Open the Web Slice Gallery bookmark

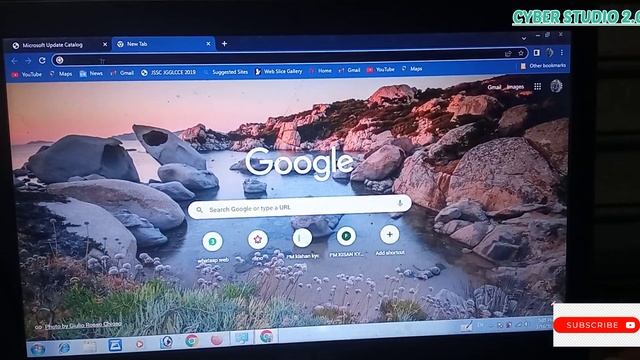[x=279, y=71]
